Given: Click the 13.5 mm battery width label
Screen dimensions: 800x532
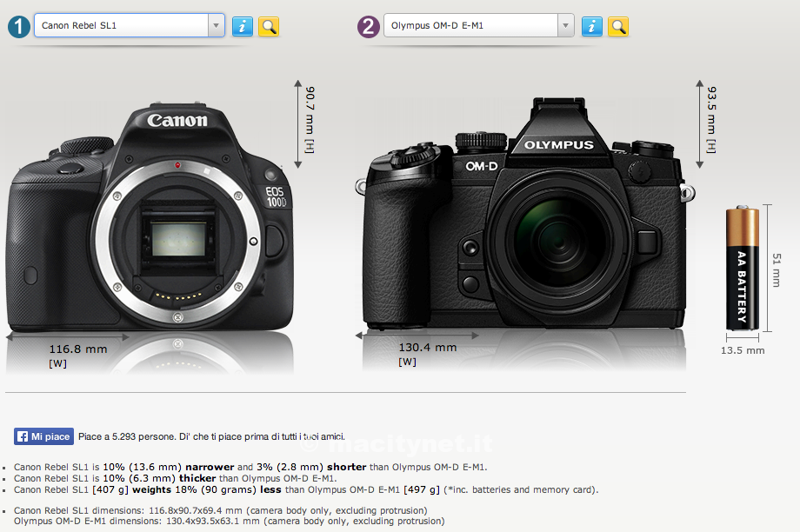Looking at the screenshot, I should click(x=743, y=350).
